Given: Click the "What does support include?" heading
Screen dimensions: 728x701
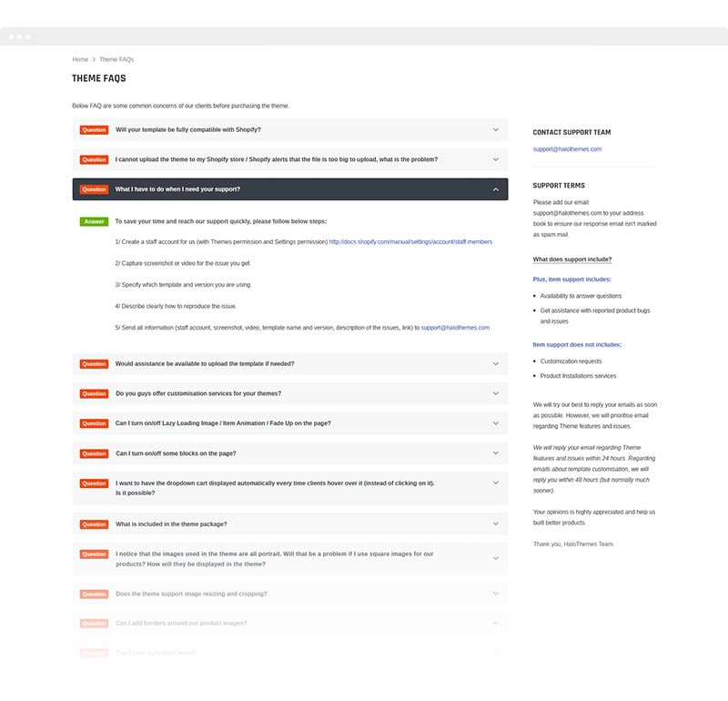Looking at the screenshot, I should pyautogui.click(x=572, y=259).
